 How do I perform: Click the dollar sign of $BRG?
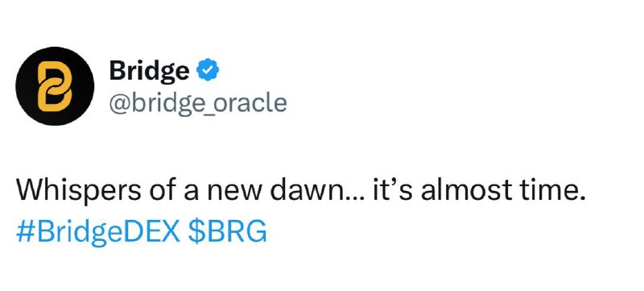coord(195,231)
